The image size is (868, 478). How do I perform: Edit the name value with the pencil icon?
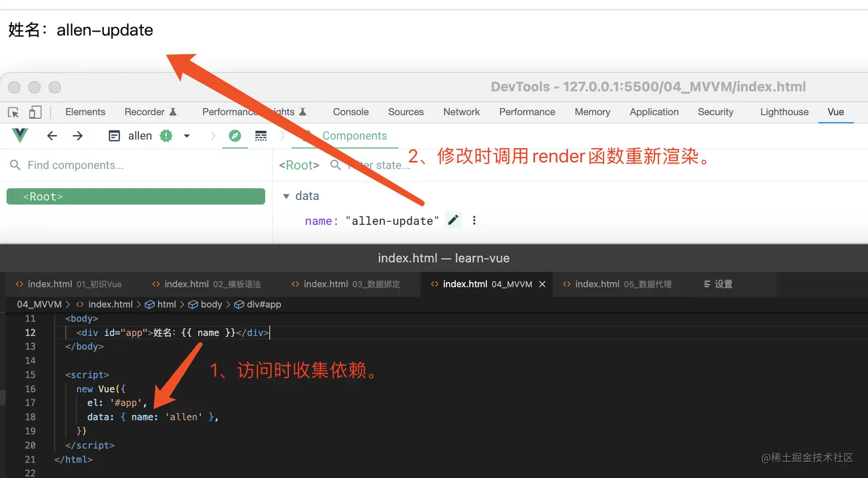(x=453, y=220)
